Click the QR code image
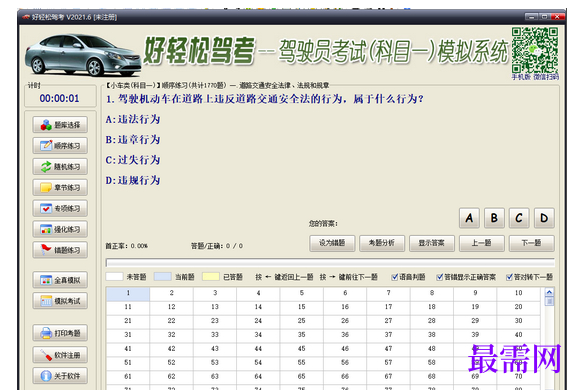 [x=535, y=50]
